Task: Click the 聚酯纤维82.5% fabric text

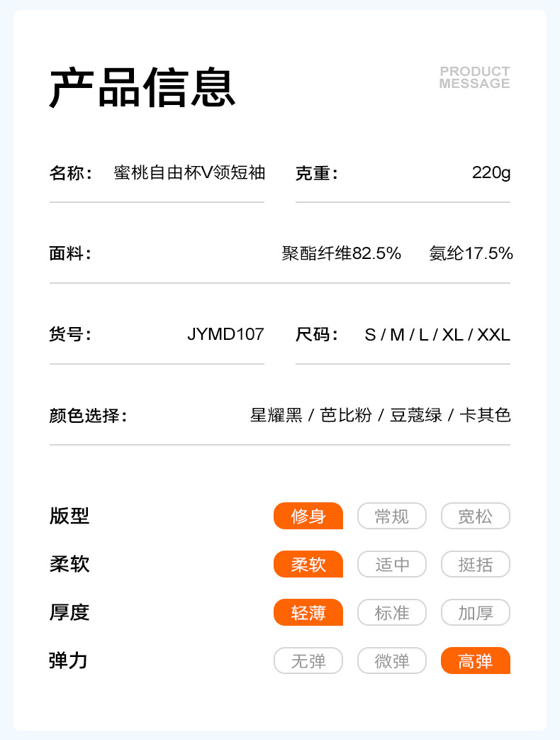Action: pyautogui.click(x=342, y=253)
